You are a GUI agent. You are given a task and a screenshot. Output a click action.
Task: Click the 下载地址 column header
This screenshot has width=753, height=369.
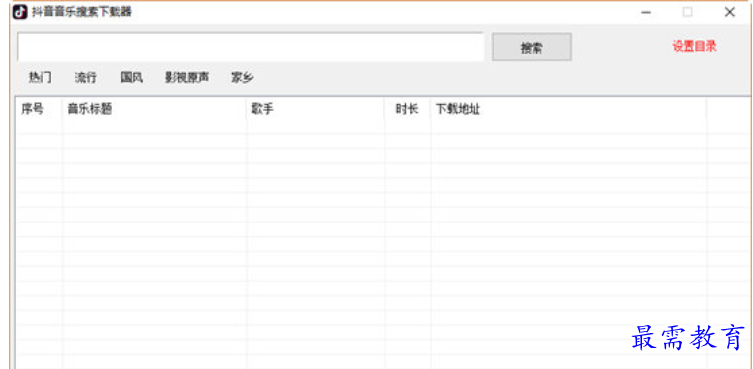click(x=569, y=109)
